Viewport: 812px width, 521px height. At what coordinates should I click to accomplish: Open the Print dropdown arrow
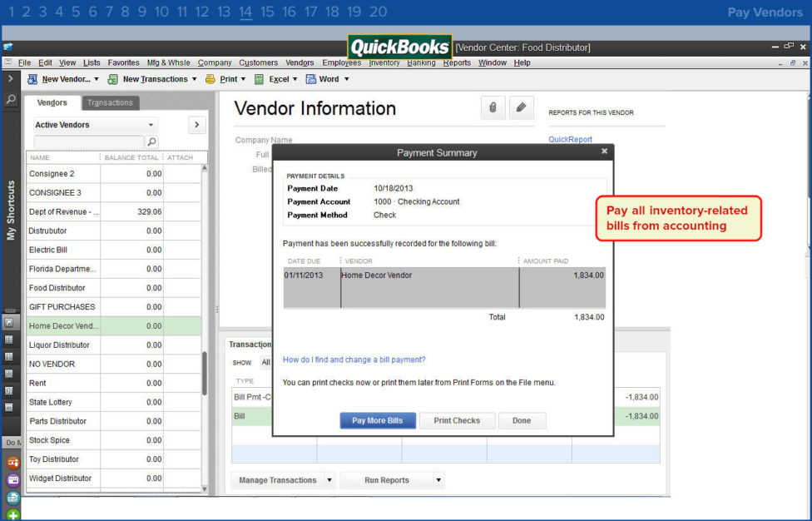coord(244,79)
